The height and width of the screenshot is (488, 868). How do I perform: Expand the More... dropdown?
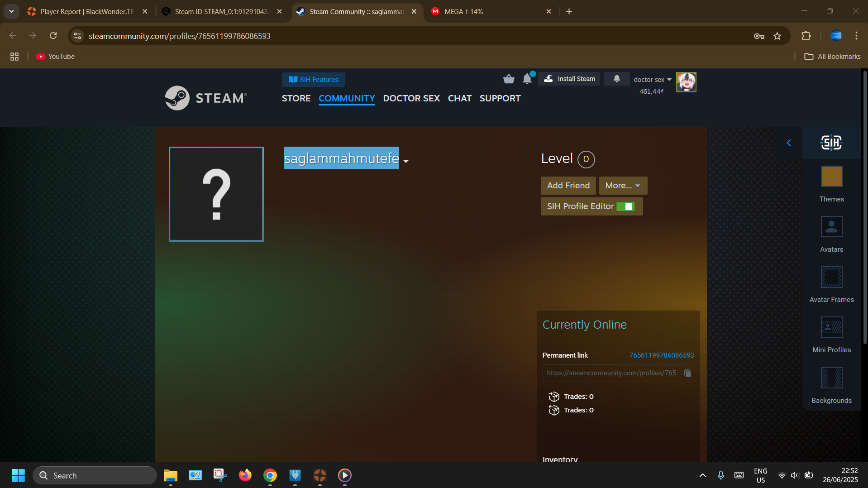point(623,186)
